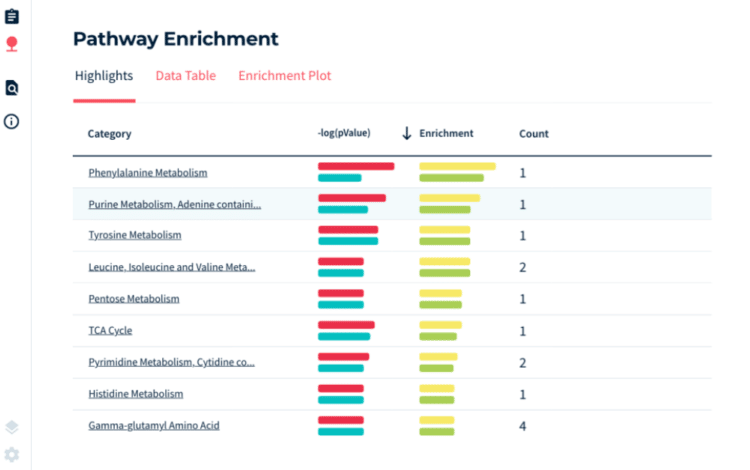
Task: Select the Histidine Metabolism table row count
Action: (x=522, y=394)
